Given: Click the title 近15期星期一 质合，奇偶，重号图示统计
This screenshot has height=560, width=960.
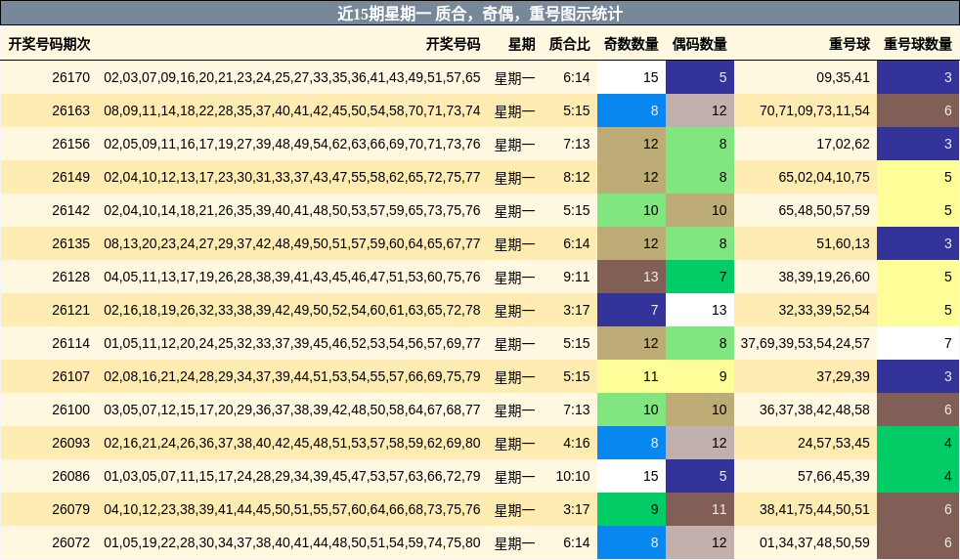Looking at the screenshot, I should [479, 14].
